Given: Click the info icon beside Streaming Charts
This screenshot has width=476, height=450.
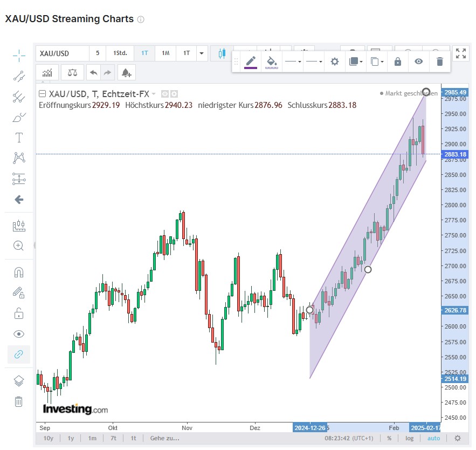Looking at the screenshot, I should pos(141,19).
